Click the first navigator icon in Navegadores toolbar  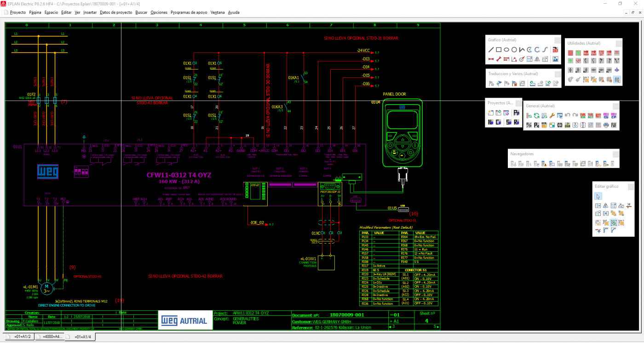[513, 163]
